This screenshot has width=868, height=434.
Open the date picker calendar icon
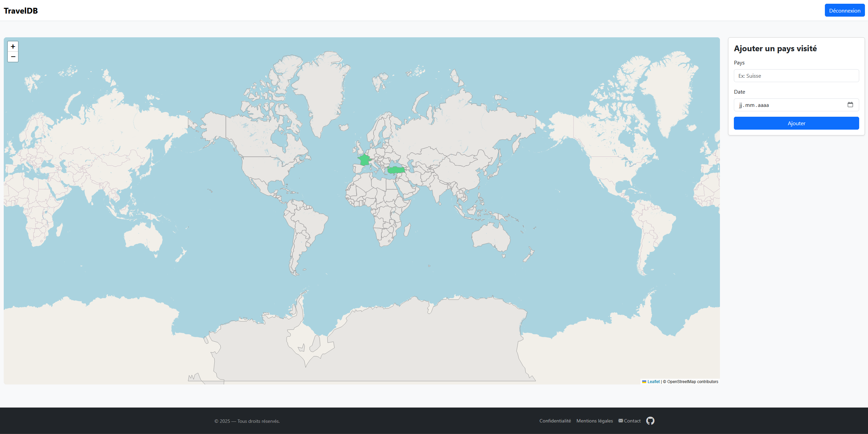(850, 105)
